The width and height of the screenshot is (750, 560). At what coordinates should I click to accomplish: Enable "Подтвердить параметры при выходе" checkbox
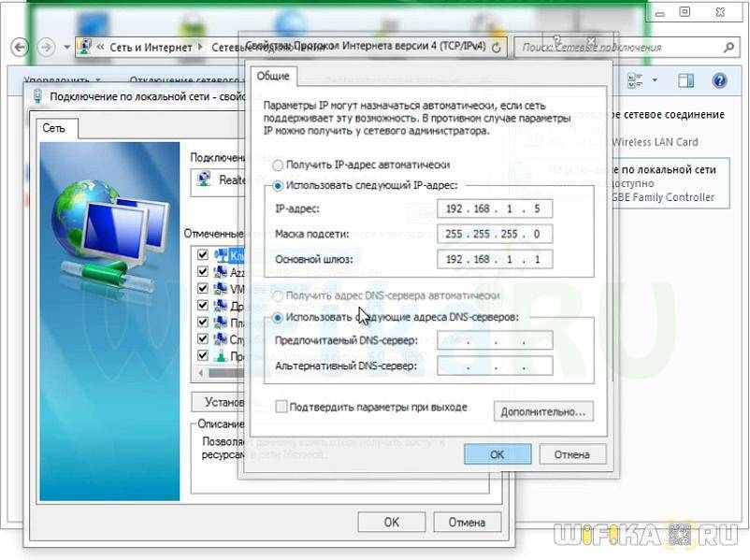point(281,407)
